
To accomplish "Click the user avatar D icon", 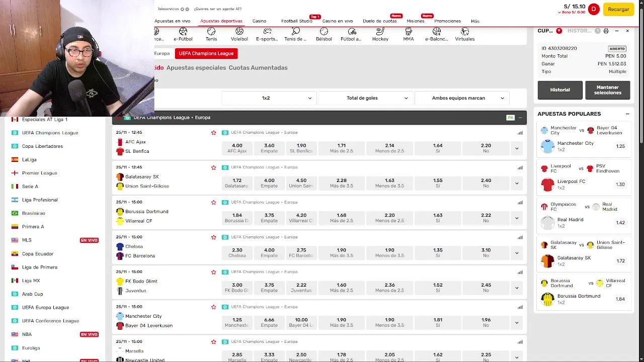I will (594, 9).
